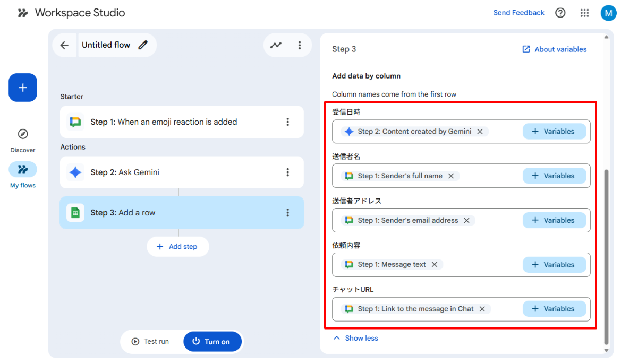Viewport: 621px width, 364px height.
Task: Collapse the fields with Show less
Action: pyautogui.click(x=355, y=338)
